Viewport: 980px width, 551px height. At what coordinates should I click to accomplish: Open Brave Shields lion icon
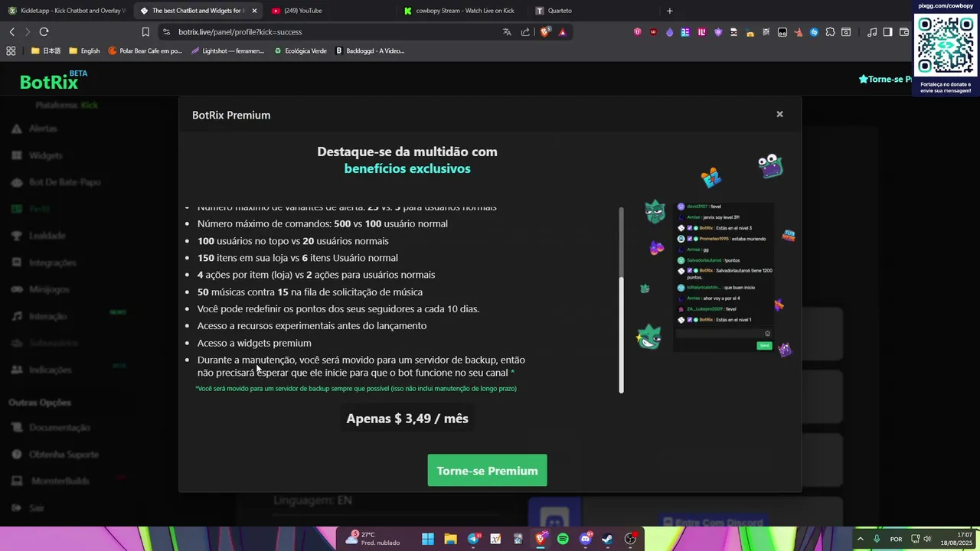[x=544, y=32]
